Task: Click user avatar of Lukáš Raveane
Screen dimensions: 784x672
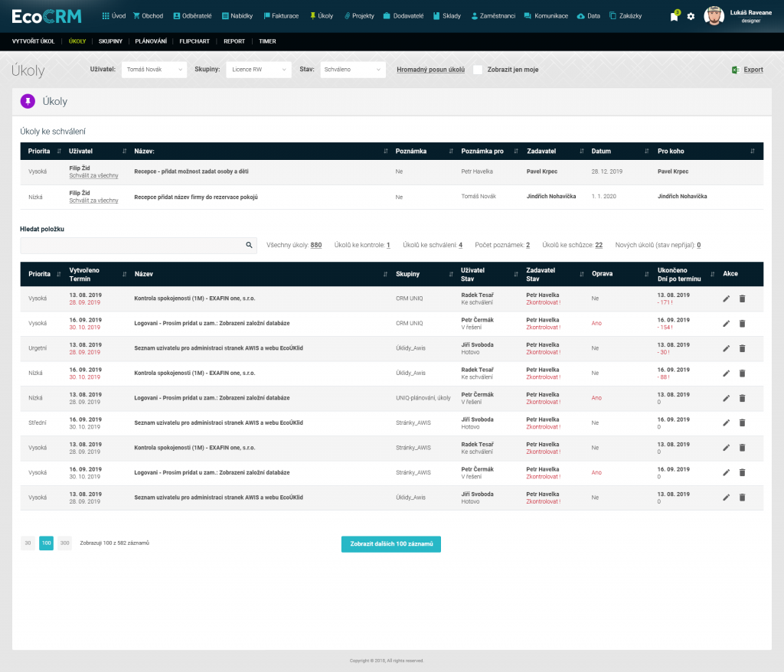Action: coord(714,16)
